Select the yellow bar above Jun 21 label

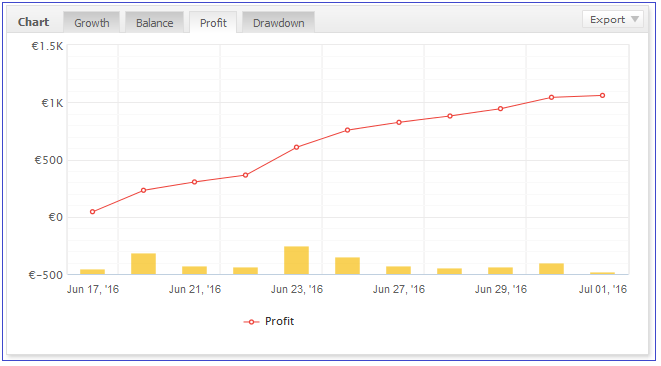[194, 270]
